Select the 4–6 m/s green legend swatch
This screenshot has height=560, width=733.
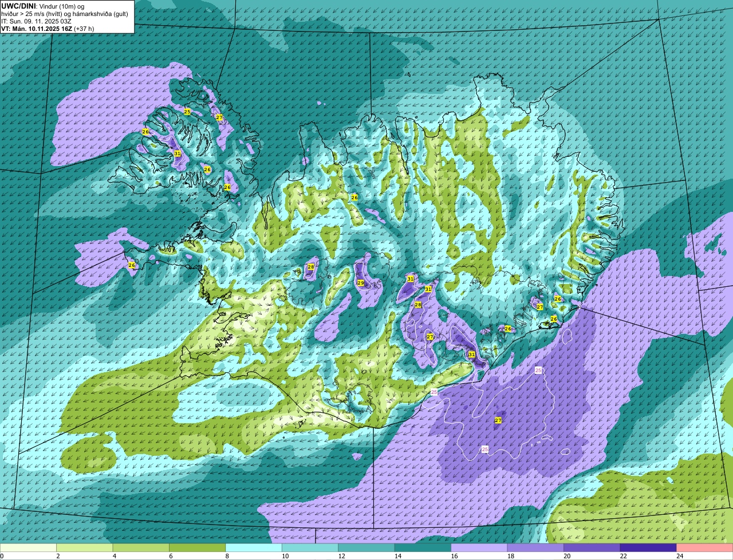(141, 548)
